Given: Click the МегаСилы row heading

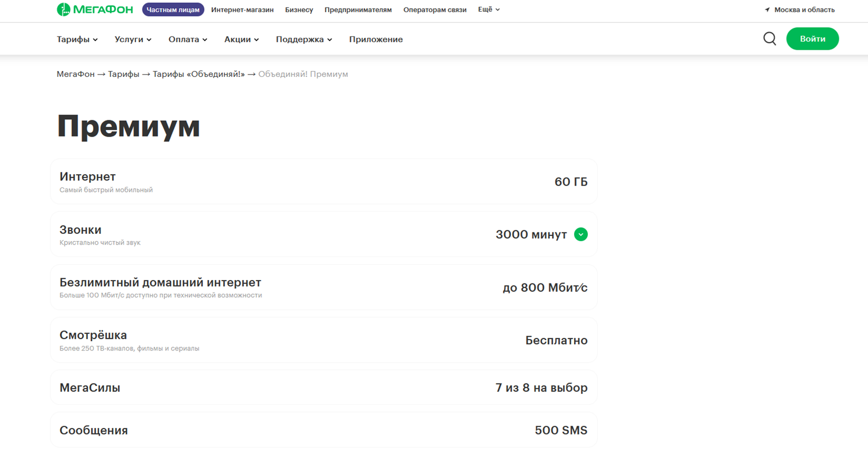Looking at the screenshot, I should click(90, 388).
